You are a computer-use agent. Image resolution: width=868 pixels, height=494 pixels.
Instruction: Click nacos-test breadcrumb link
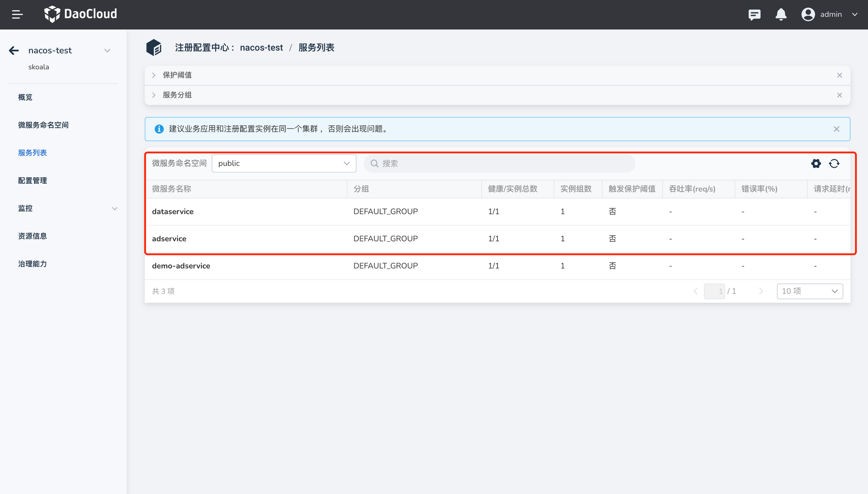click(x=261, y=48)
